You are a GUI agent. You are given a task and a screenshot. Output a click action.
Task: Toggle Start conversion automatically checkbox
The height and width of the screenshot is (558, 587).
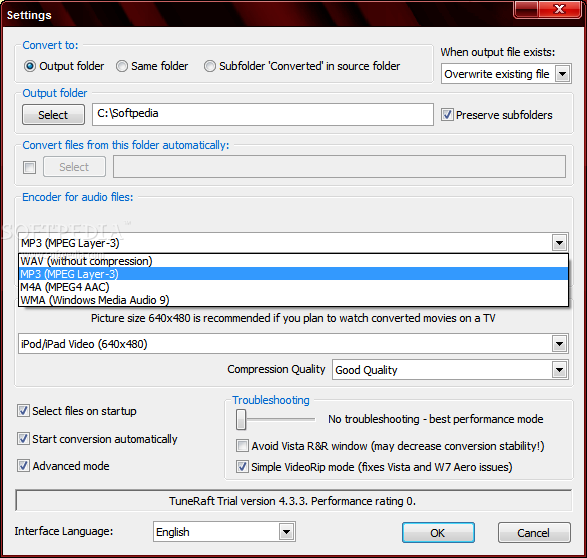23,438
